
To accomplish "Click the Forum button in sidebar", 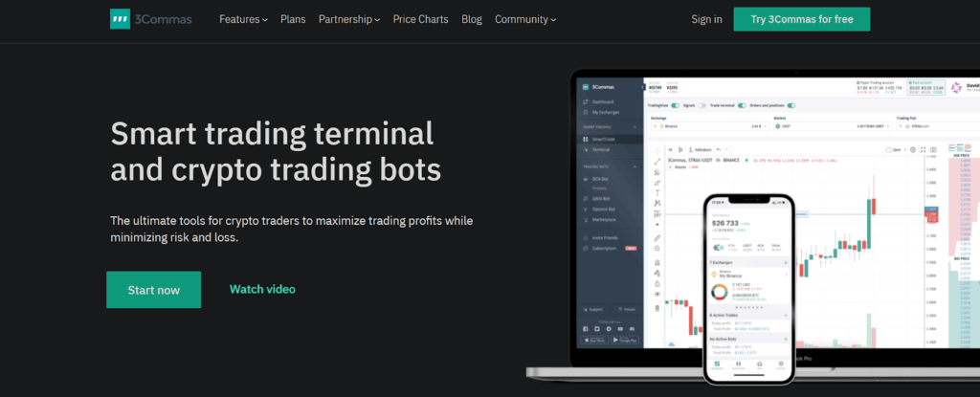I will [x=626, y=310].
